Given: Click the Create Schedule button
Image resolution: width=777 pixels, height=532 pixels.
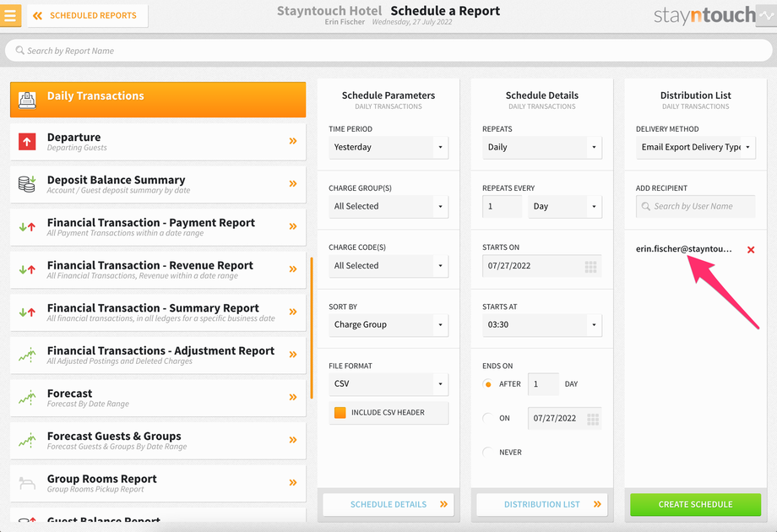Looking at the screenshot, I should 696,504.
